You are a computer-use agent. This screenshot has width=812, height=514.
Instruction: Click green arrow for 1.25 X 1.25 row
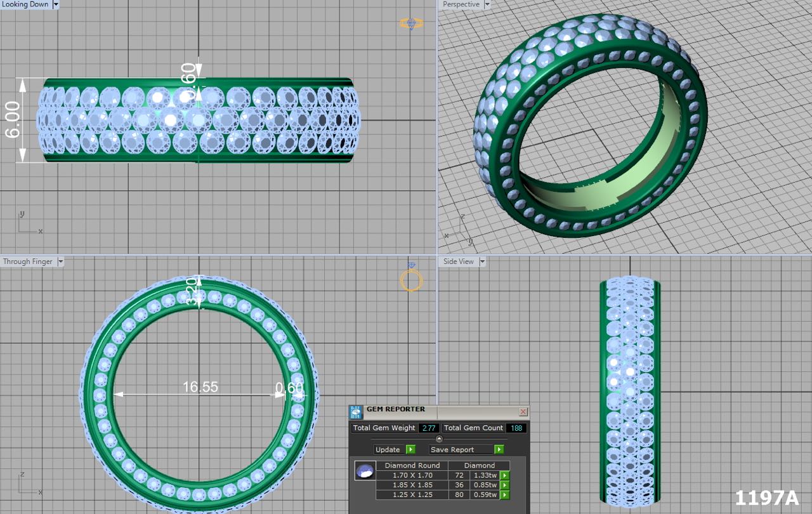pyautogui.click(x=505, y=494)
